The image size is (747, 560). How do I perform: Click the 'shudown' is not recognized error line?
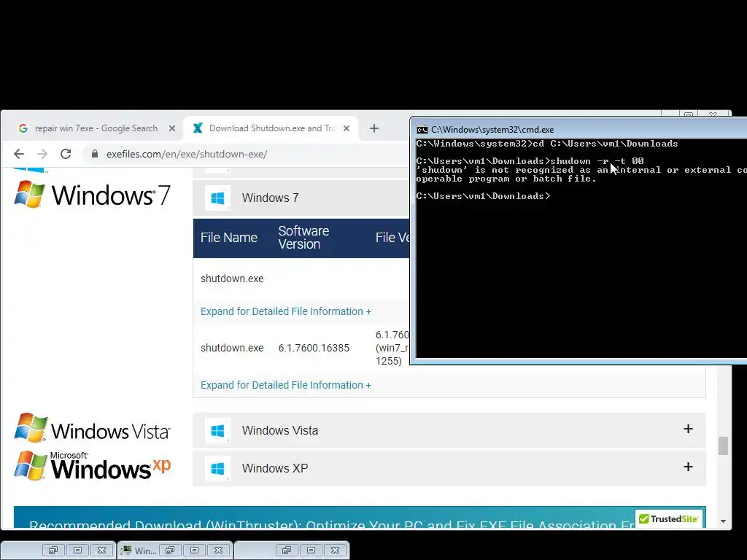pyautogui.click(x=581, y=170)
